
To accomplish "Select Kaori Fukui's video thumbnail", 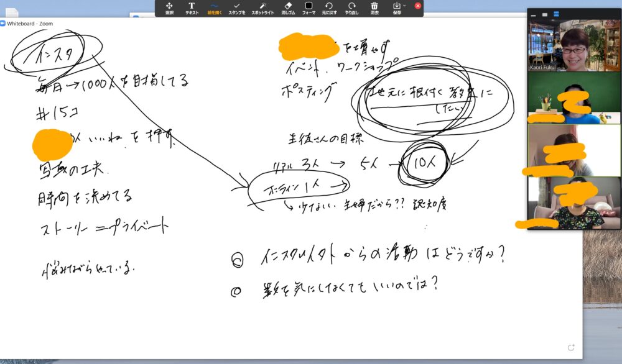I will 573,45.
